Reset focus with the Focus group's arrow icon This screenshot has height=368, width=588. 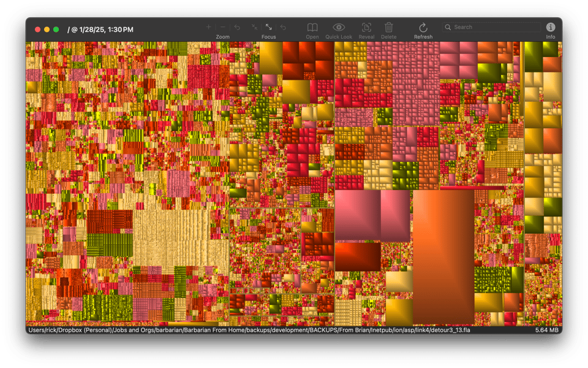tap(283, 27)
